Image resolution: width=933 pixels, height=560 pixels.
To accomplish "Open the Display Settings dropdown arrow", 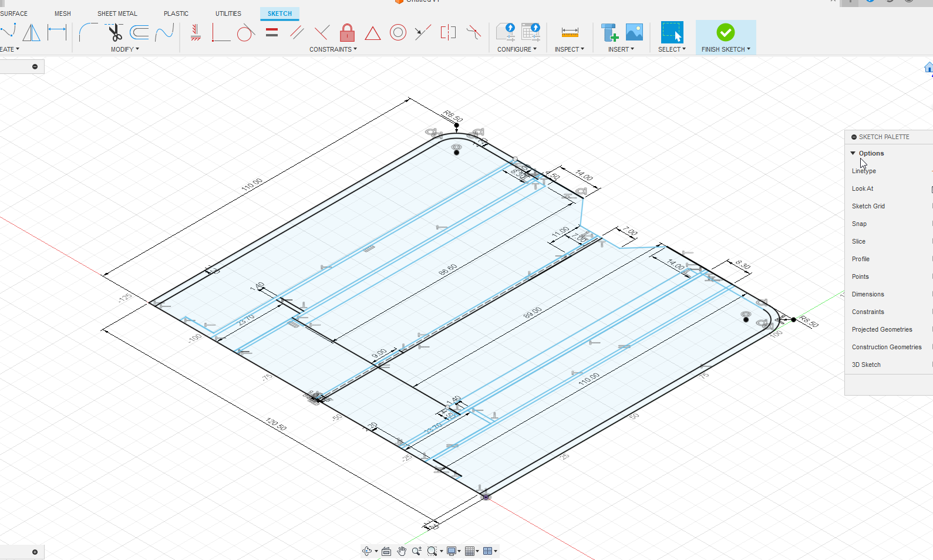I will point(459,551).
